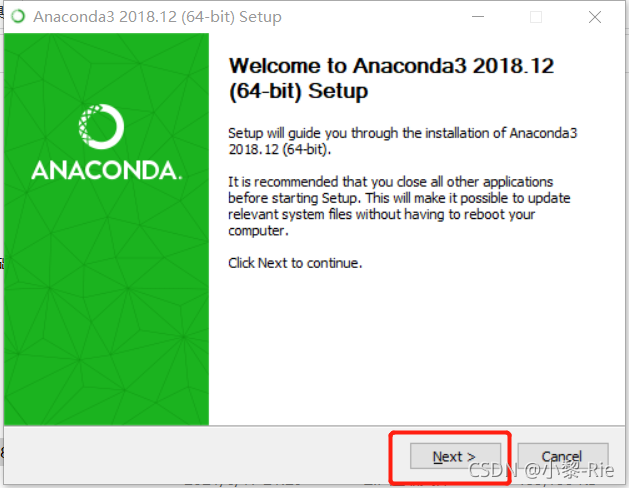Image resolution: width=629 pixels, height=488 pixels.
Task: Click the Next button to continue
Action: click(x=455, y=456)
